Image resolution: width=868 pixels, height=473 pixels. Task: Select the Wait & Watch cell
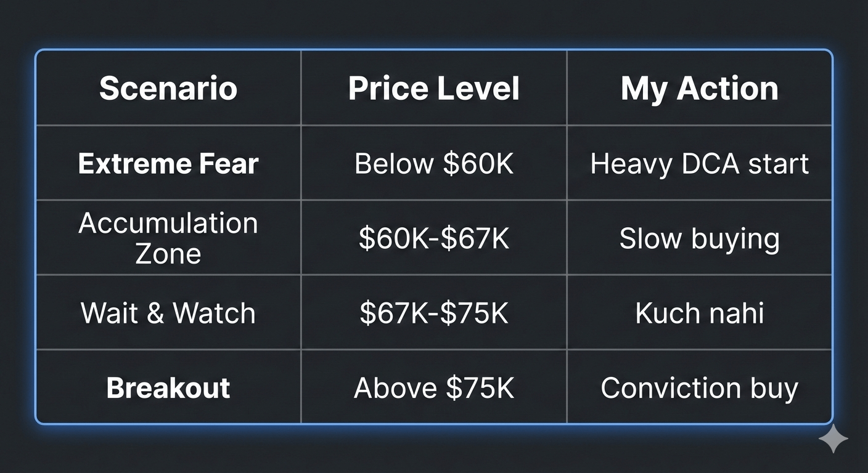click(168, 313)
